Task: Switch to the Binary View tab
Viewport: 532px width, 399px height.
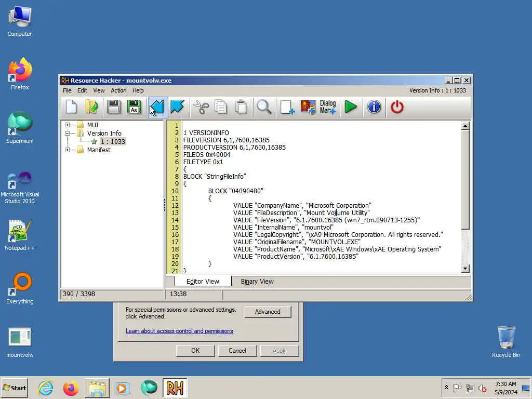Action: tap(257, 282)
